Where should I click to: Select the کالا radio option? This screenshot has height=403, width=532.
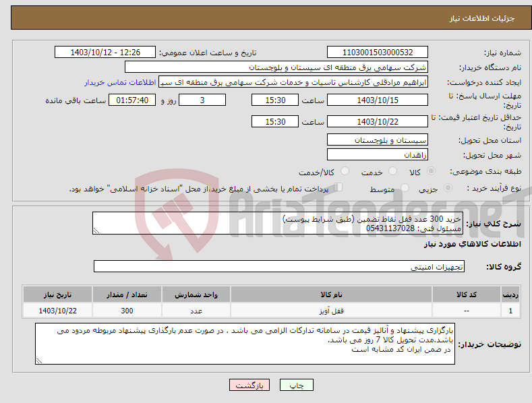coord(432,171)
